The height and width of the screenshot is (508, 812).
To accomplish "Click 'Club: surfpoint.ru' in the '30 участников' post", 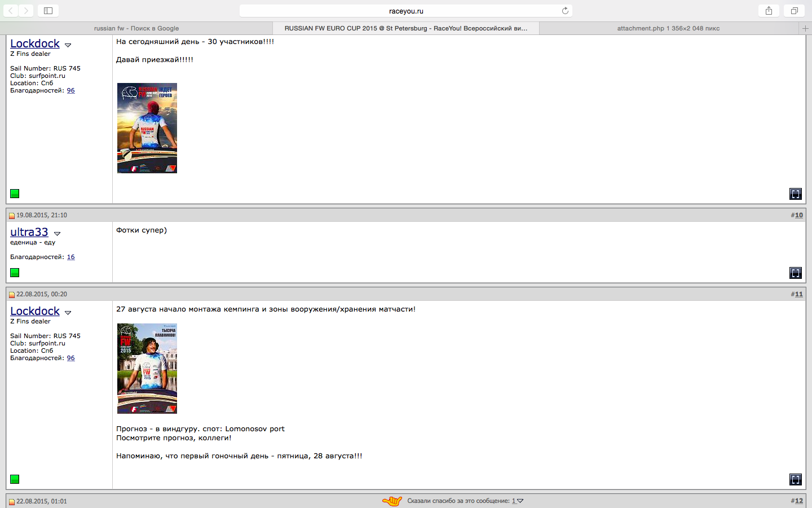I will point(38,76).
